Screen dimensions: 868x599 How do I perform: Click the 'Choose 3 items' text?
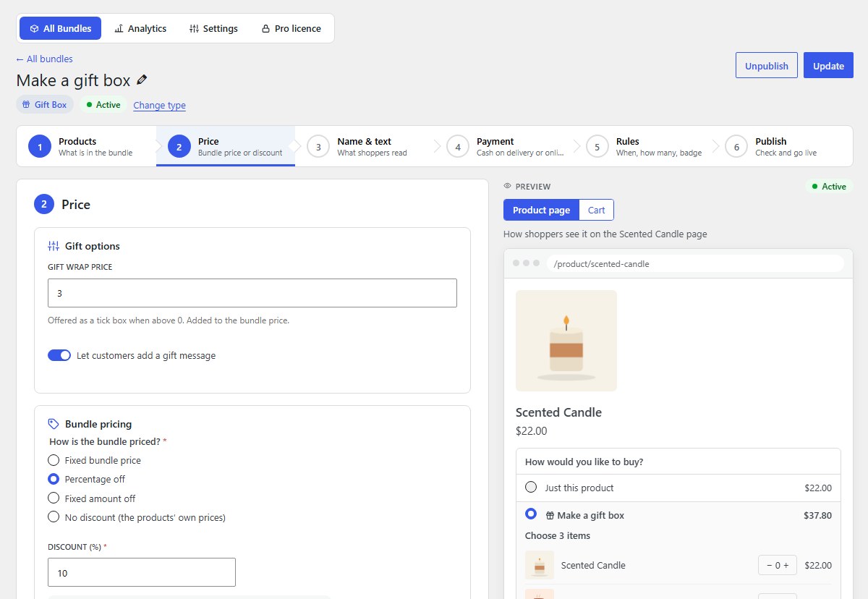pos(558,536)
